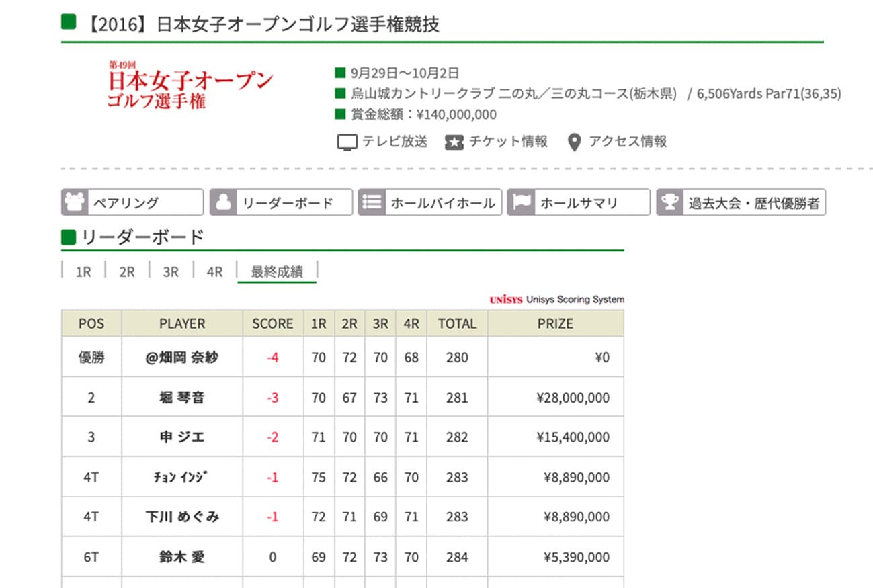Click the leaderboard person icon
This screenshot has width=873, height=588.
coord(223,202)
